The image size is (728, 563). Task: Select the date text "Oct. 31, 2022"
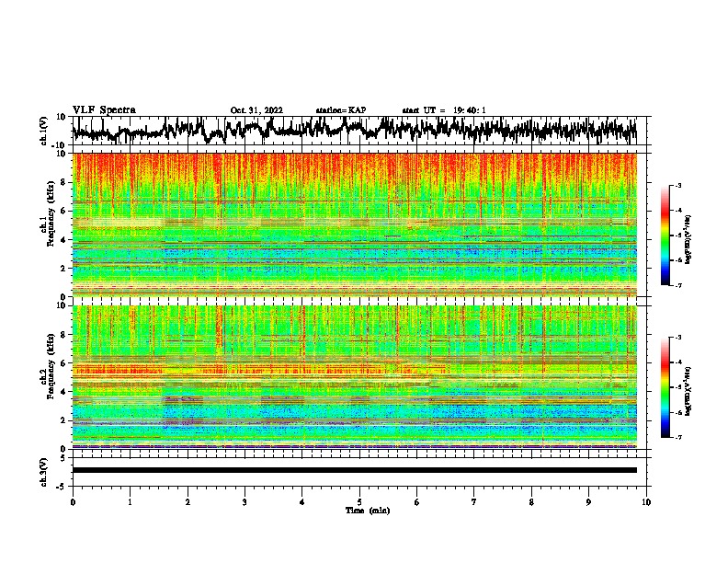pyautogui.click(x=256, y=110)
